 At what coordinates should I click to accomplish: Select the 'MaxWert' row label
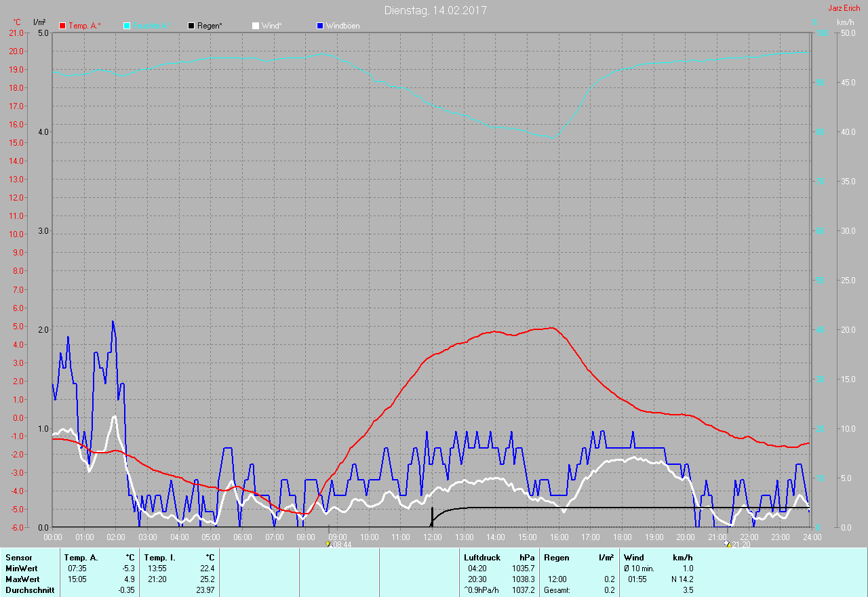point(22,579)
